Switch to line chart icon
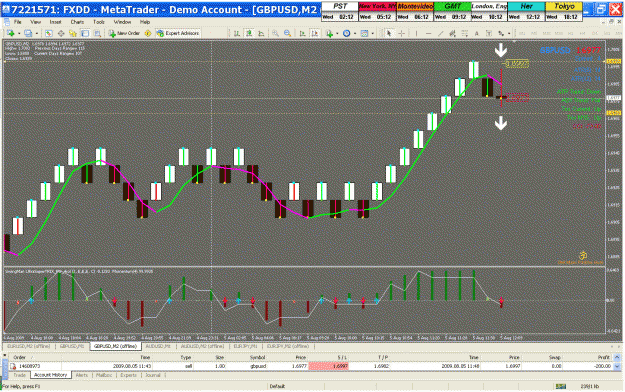This screenshot has height=392, width=625. (x=261, y=33)
